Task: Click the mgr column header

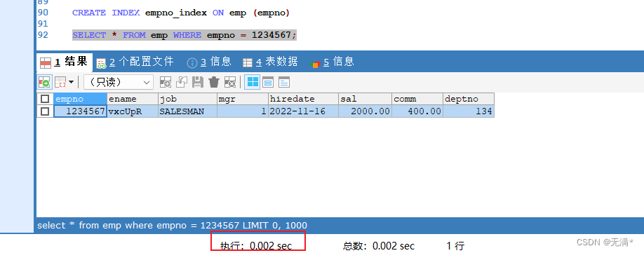Action: [243, 99]
